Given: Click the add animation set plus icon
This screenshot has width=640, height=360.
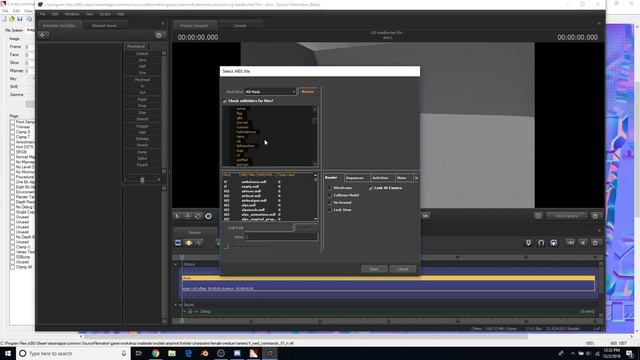Looking at the screenshot, I should point(43,35).
